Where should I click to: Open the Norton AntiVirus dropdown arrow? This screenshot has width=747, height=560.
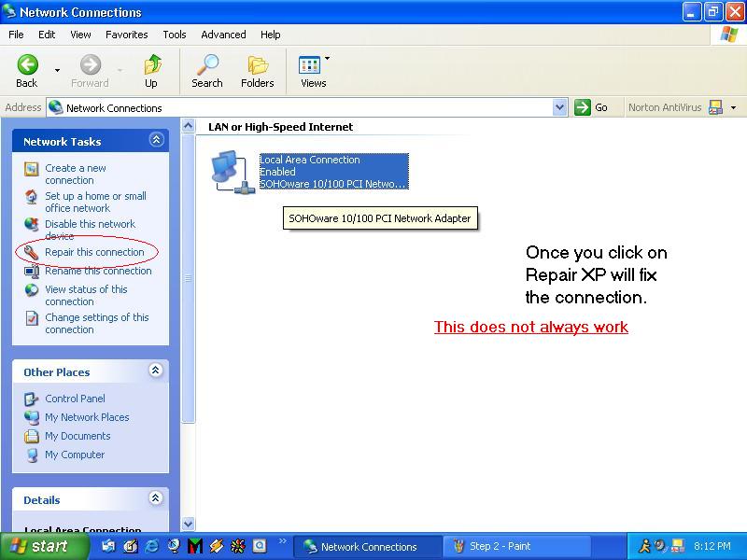pos(734,107)
